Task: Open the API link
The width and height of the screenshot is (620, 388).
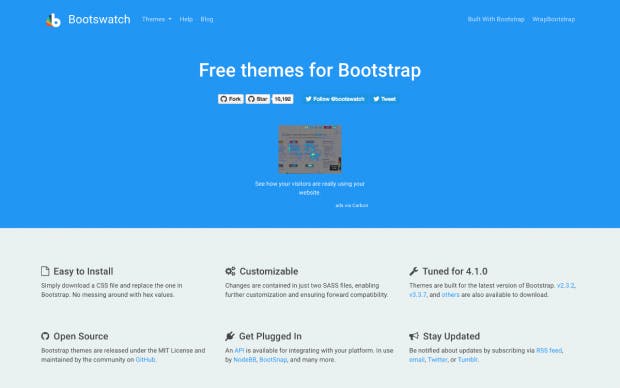Action: click(239, 350)
